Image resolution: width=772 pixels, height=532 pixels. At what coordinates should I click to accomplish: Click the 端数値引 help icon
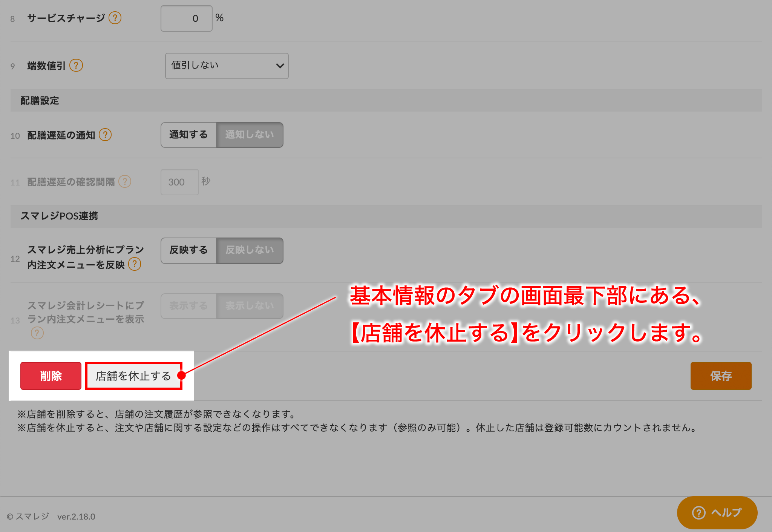[x=77, y=65]
